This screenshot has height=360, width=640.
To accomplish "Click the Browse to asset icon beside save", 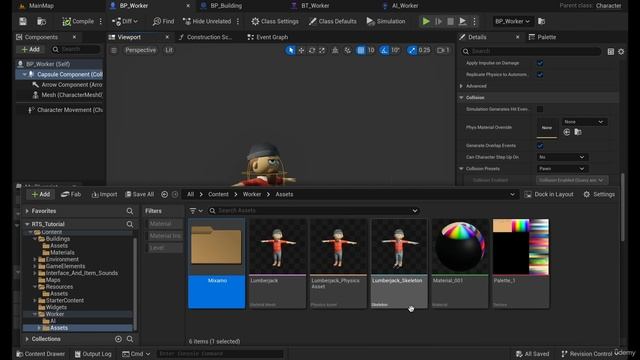I will pyautogui.click(x=41, y=21).
